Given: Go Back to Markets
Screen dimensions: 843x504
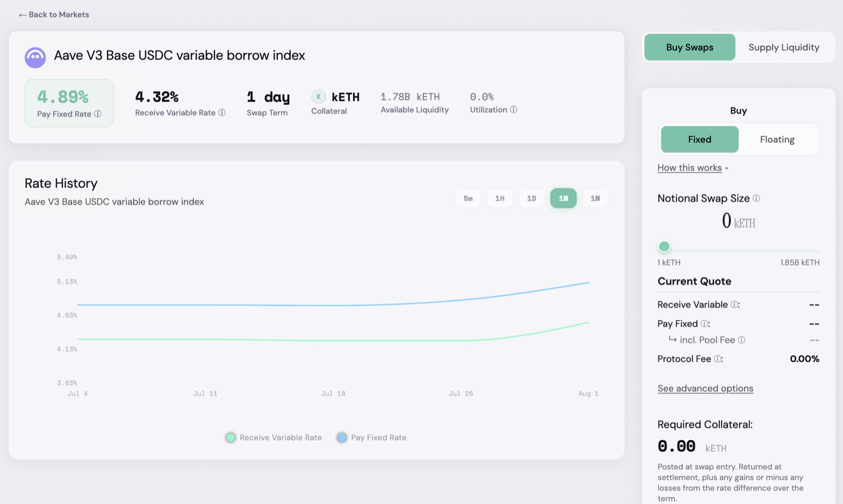Looking at the screenshot, I should (x=54, y=15).
